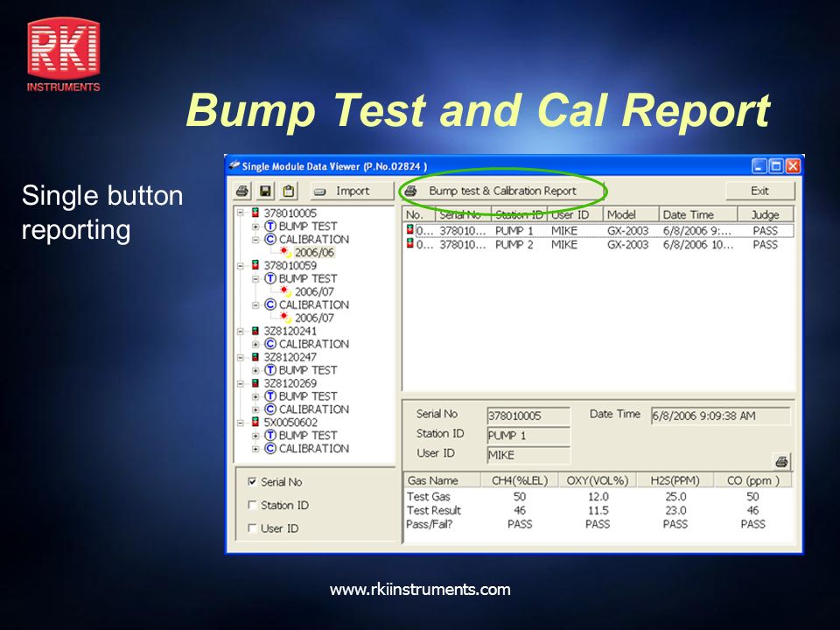This screenshot has height=630, width=840.
Task: Click the OXY(VOL%) column header
Action: point(598,480)
